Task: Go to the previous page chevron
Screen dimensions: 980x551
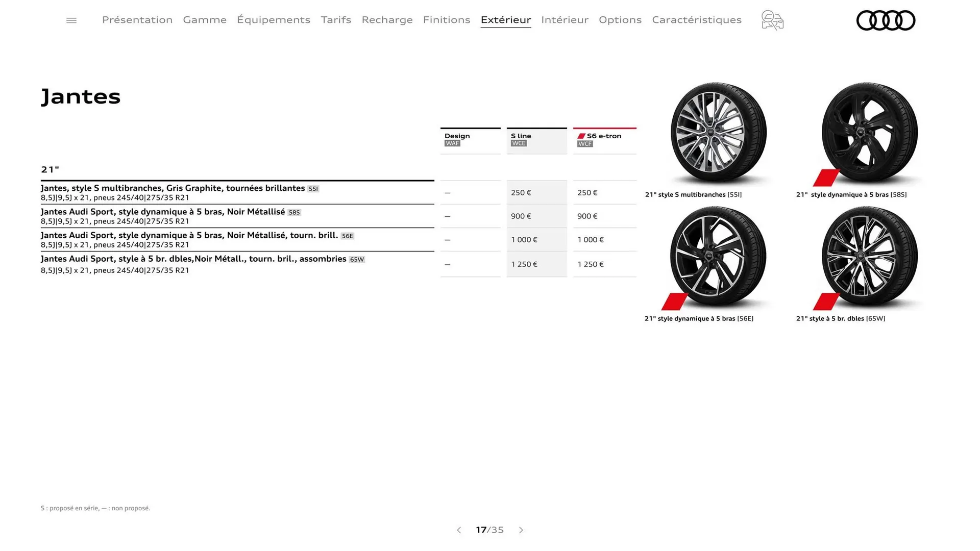Action: pos(459,530)
